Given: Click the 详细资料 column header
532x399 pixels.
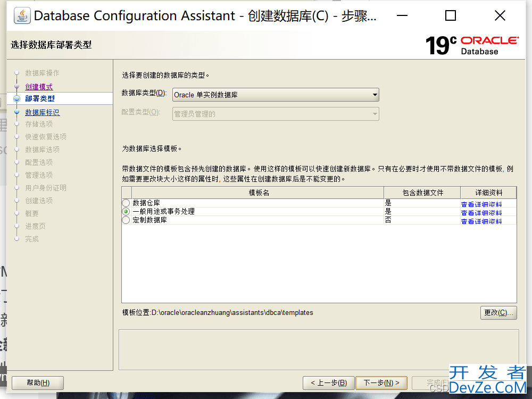Looking at the screenshot, I should tap(488, 193).
